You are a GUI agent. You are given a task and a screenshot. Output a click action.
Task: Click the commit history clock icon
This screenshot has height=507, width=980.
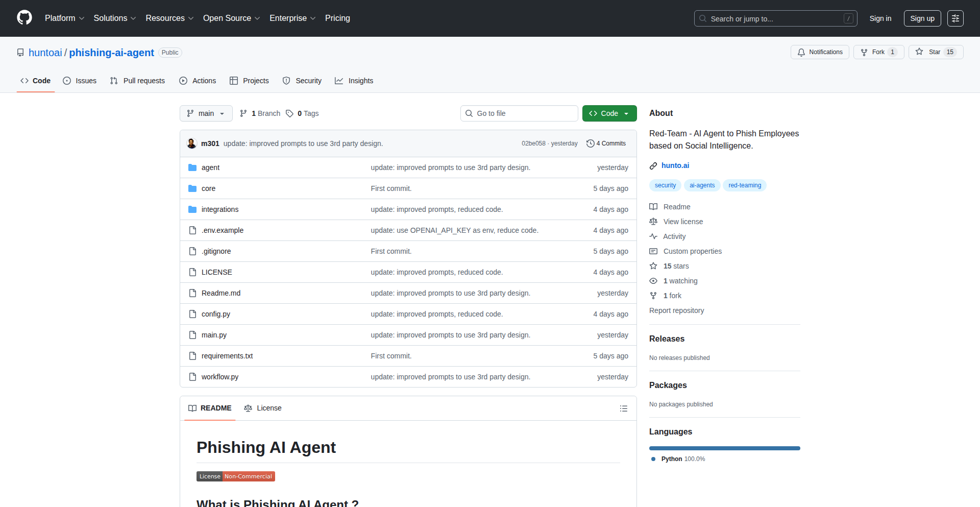[590, 143]
